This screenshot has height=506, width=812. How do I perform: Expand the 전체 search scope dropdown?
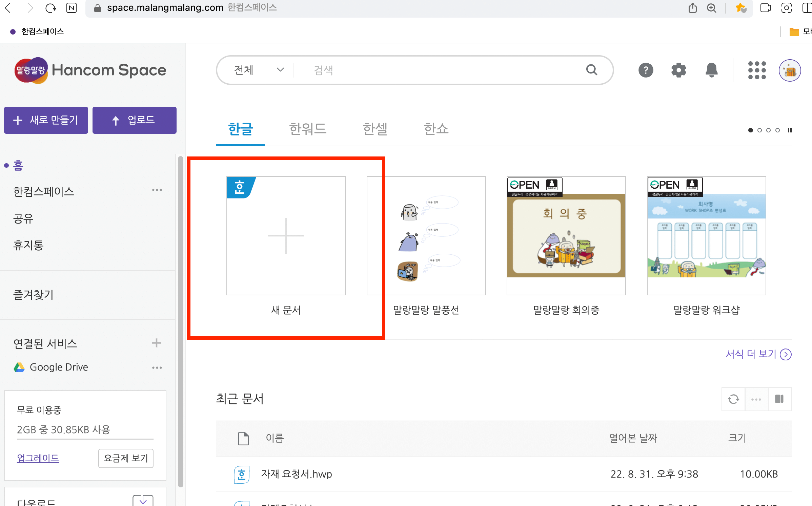258,70
